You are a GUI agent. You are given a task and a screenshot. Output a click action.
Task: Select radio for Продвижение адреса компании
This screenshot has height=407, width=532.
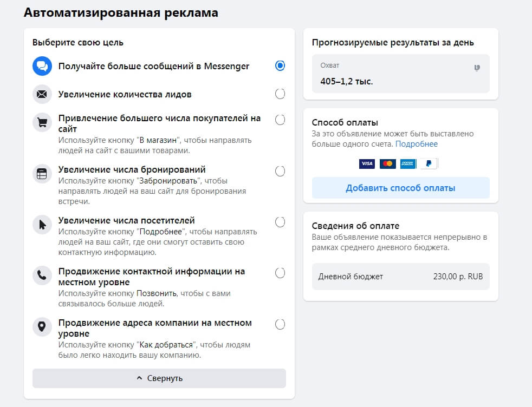click(x=280, y=324)
